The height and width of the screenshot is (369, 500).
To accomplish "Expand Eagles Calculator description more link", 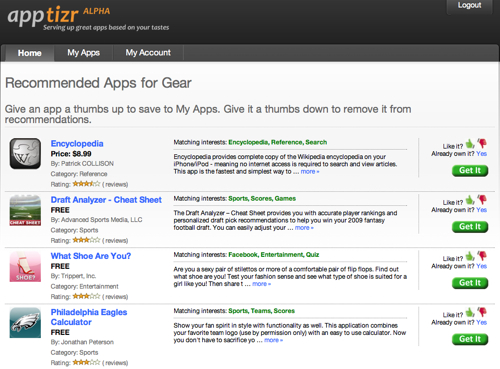I will (273, 340).
